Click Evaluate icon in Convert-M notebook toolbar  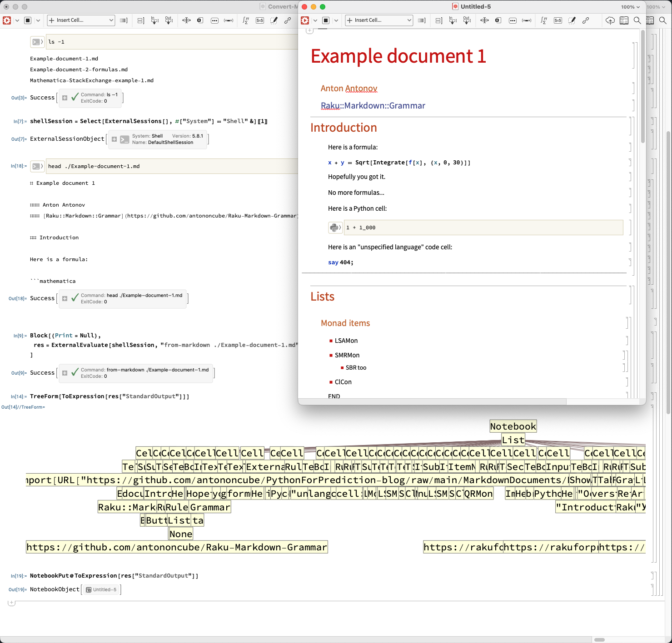[7, 20]
